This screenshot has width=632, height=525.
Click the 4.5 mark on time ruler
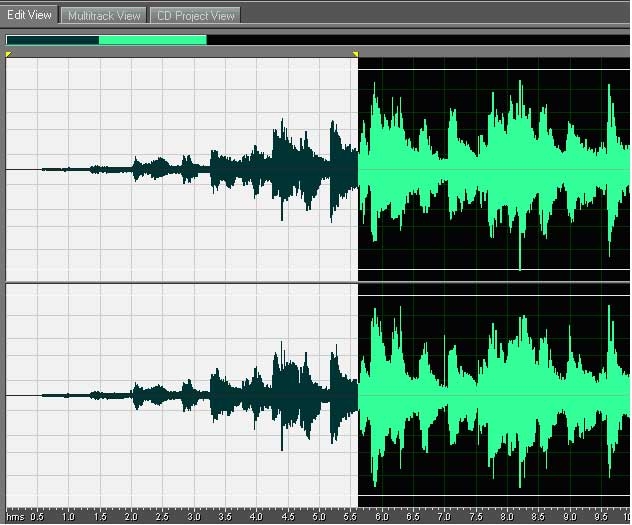click(x=288, y=517)
